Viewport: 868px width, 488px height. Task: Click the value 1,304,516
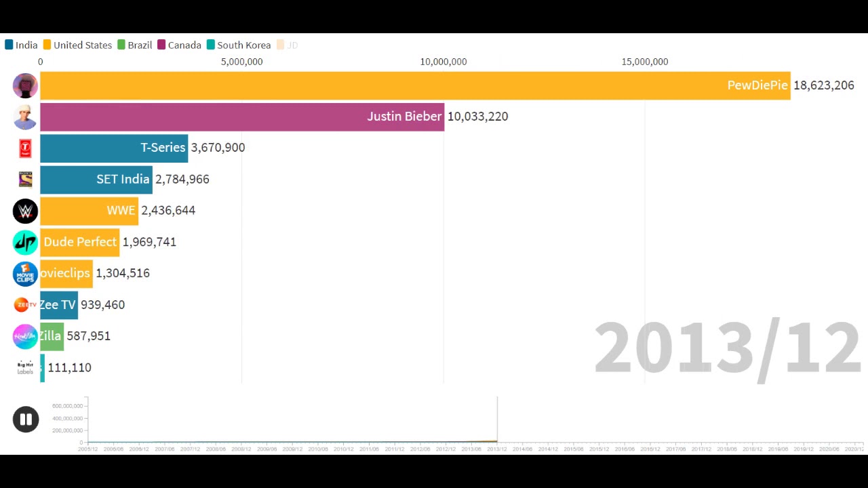point(123,273)
